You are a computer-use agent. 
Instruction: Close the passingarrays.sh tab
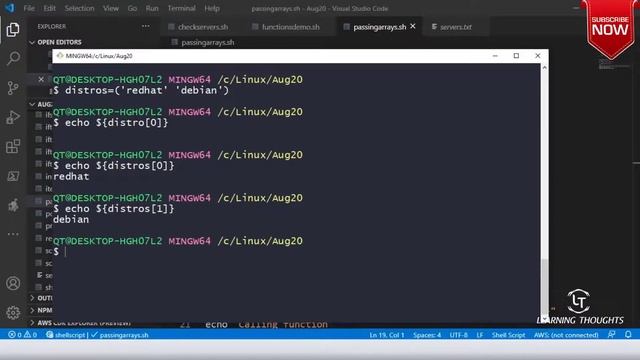[x=413, y=27]
